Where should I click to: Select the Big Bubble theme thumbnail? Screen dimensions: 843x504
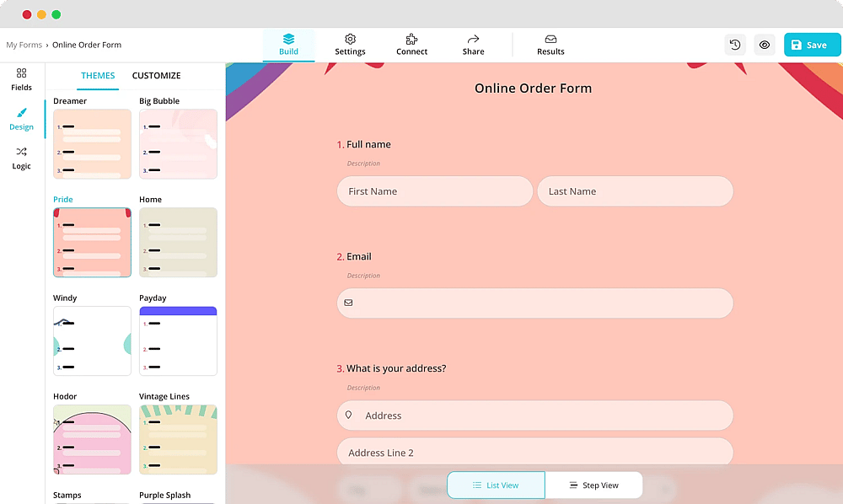178,144
